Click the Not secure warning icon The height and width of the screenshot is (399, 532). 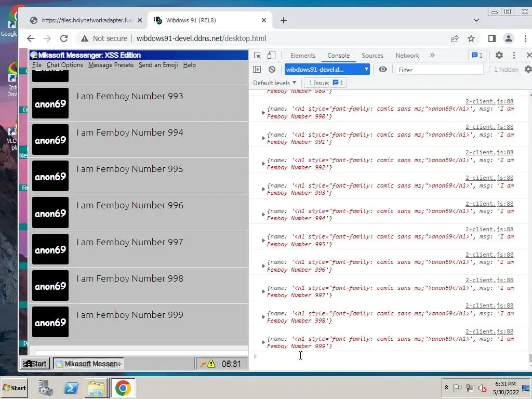coord(85,38)
